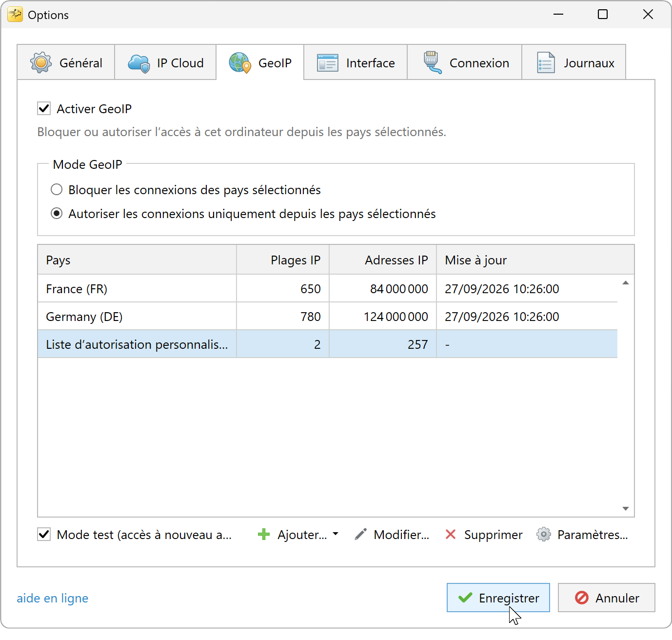Click the Journaux log list icon
The image size is (672, 640).
coord(546,63)
